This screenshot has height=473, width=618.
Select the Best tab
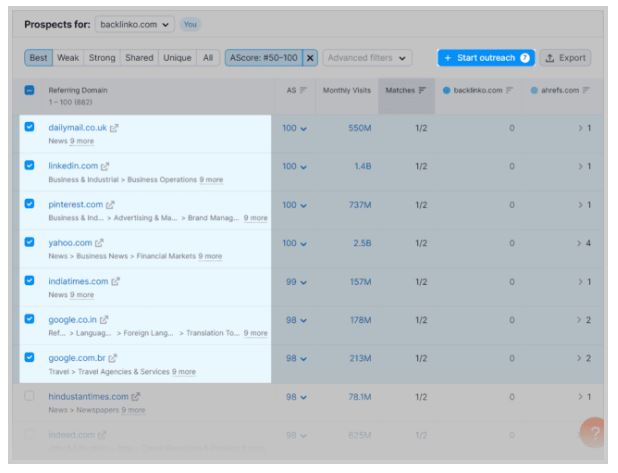(38, 58)
